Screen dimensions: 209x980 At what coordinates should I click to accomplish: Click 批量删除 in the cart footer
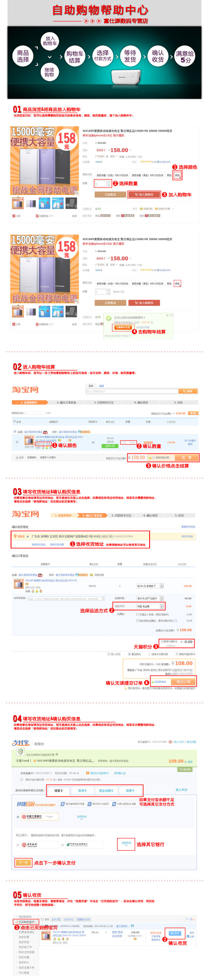point(32,457)
